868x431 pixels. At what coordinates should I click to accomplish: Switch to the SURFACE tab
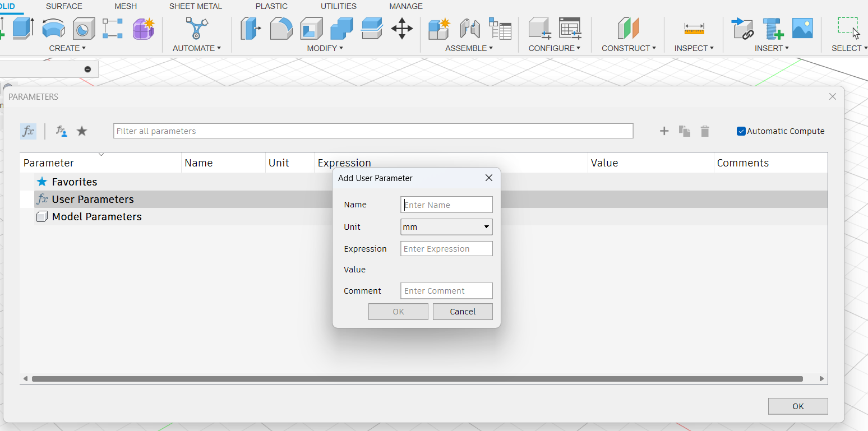(x=64, y=6)
